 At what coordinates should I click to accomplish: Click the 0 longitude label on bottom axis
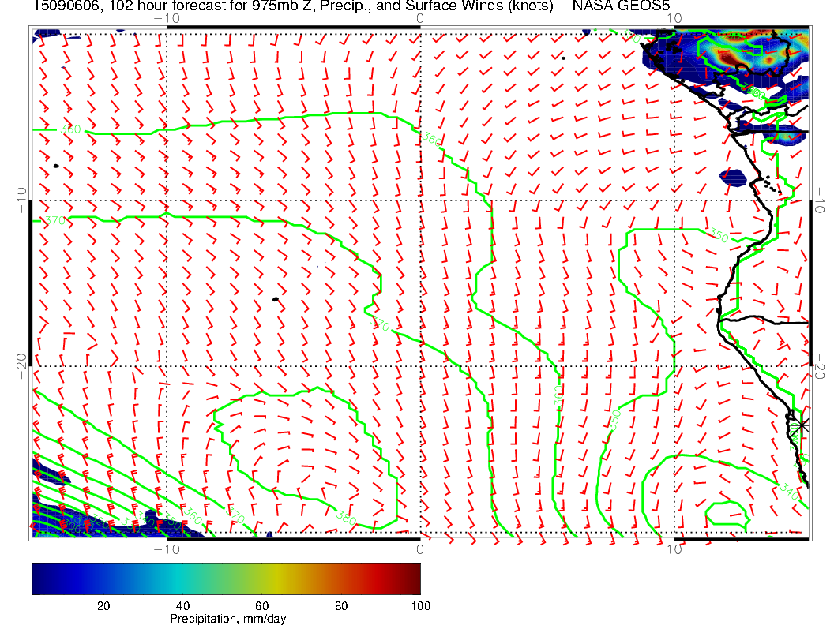pos(420,549)
